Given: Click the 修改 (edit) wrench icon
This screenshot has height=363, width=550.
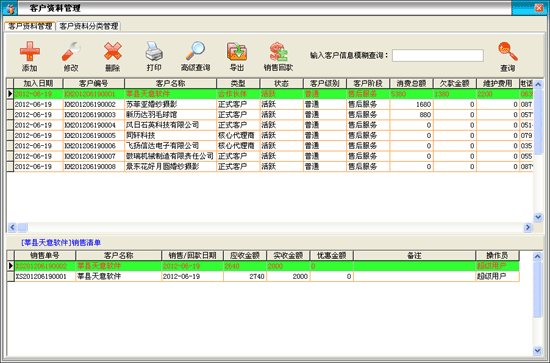Looking at the screenshot, I should tap(71, 51).
